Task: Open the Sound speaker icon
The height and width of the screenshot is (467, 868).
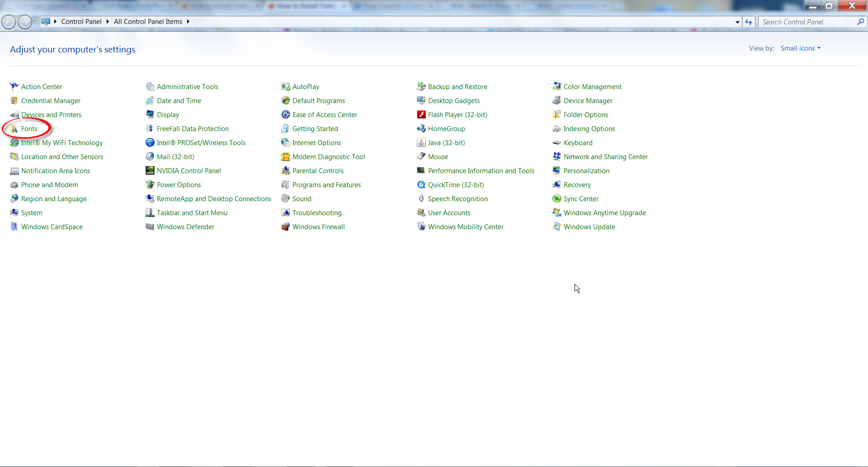Action: tap(285, 199)
